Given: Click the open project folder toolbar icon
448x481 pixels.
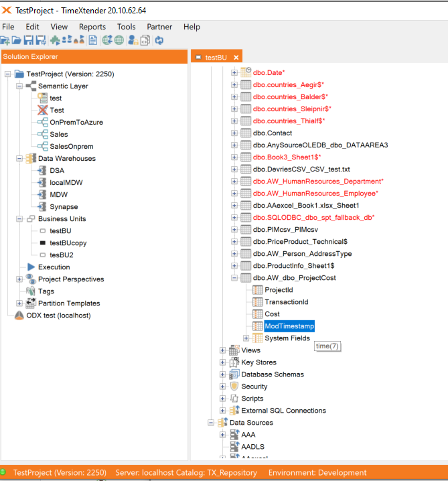Looking at the screenshot, I should coord(16,40).
